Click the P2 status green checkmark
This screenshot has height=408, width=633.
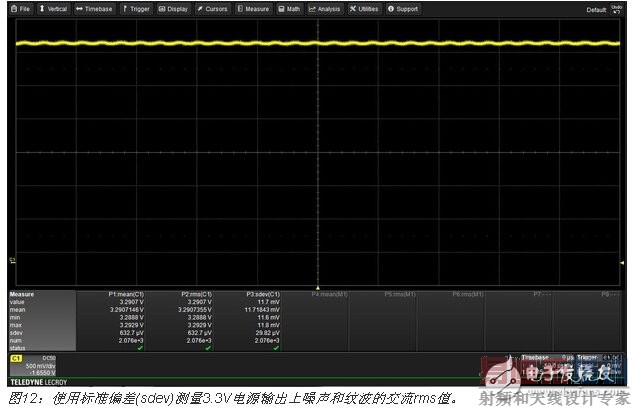click(208, 348)
